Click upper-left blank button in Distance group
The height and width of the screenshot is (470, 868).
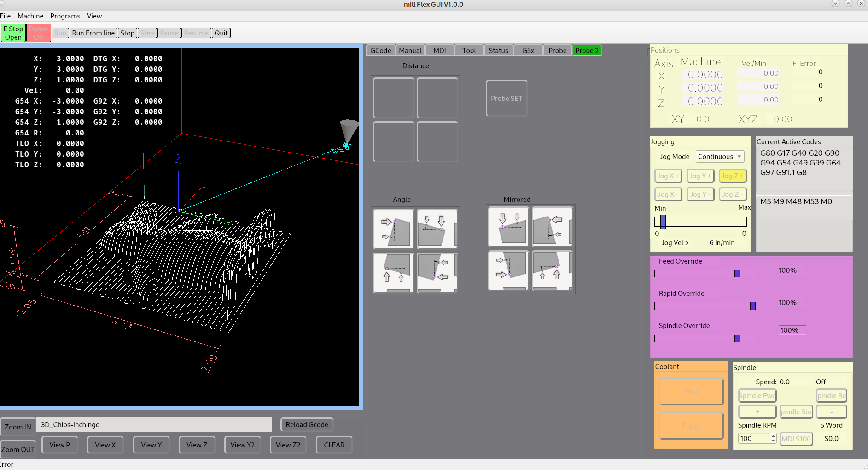point(394,98)
